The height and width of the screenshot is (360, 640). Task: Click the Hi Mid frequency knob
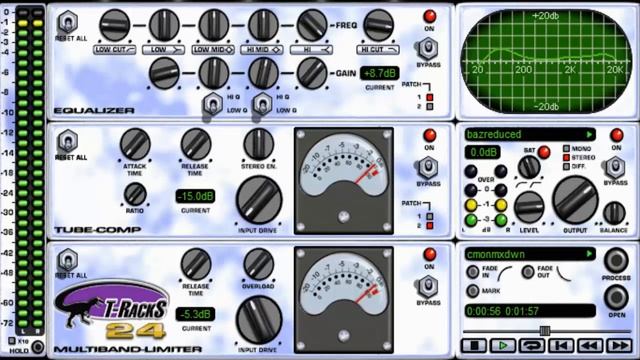(263, 25)
